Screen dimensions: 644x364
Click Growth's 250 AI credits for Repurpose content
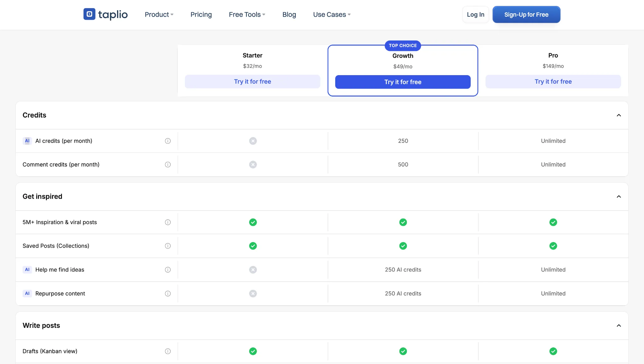click(403, 294)
